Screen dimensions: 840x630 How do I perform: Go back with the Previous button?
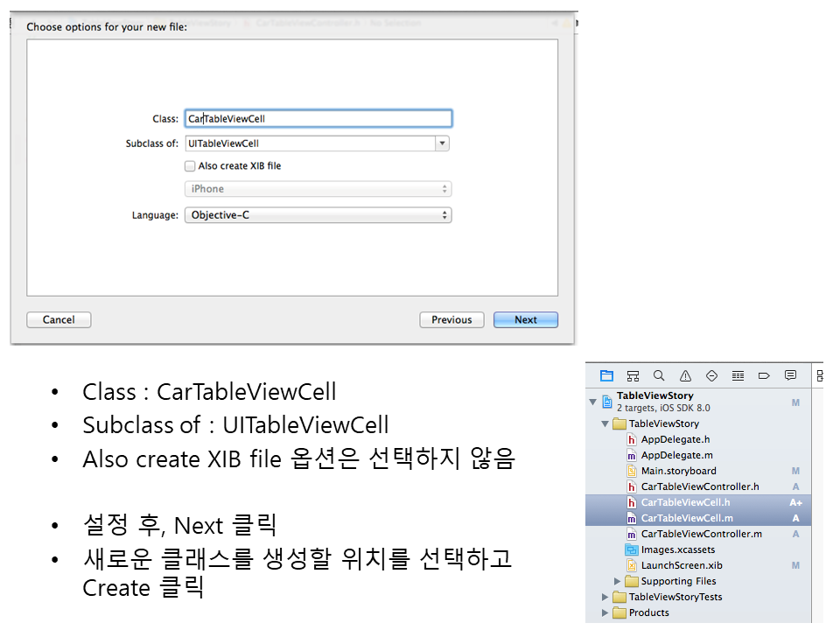[451, 319]
